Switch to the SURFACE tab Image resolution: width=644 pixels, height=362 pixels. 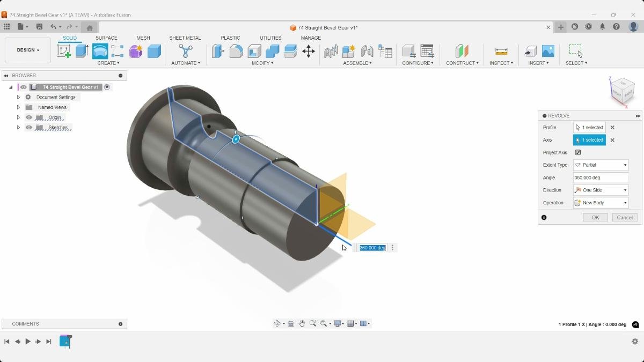point(106,38)
